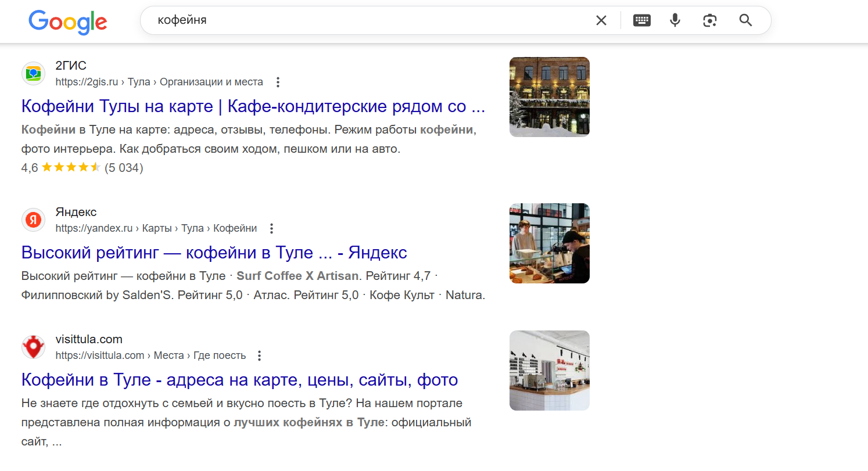Open the on-screen keyboard input tool

click(x=641, y=21)
